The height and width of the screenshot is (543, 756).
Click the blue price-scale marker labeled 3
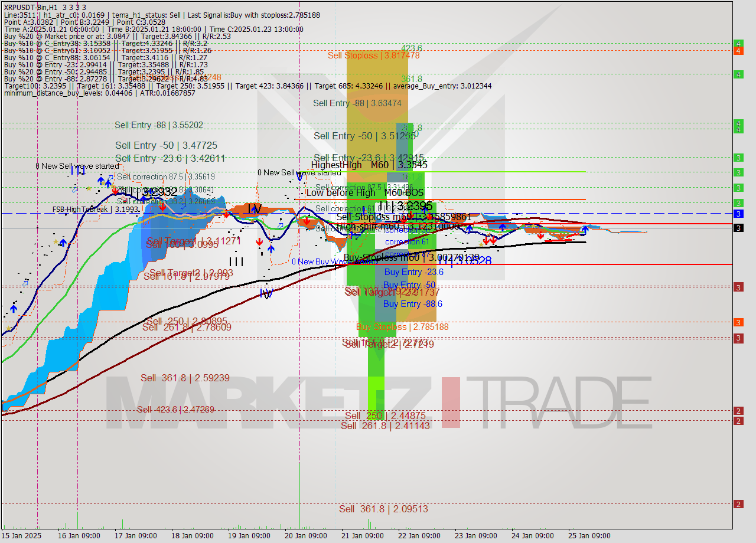[x=738, y=214]
